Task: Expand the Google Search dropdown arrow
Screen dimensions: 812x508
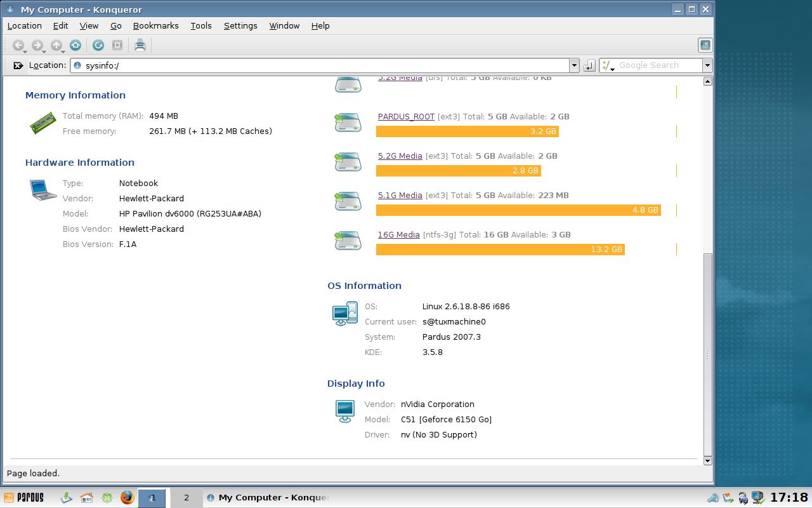Action: 707,65
